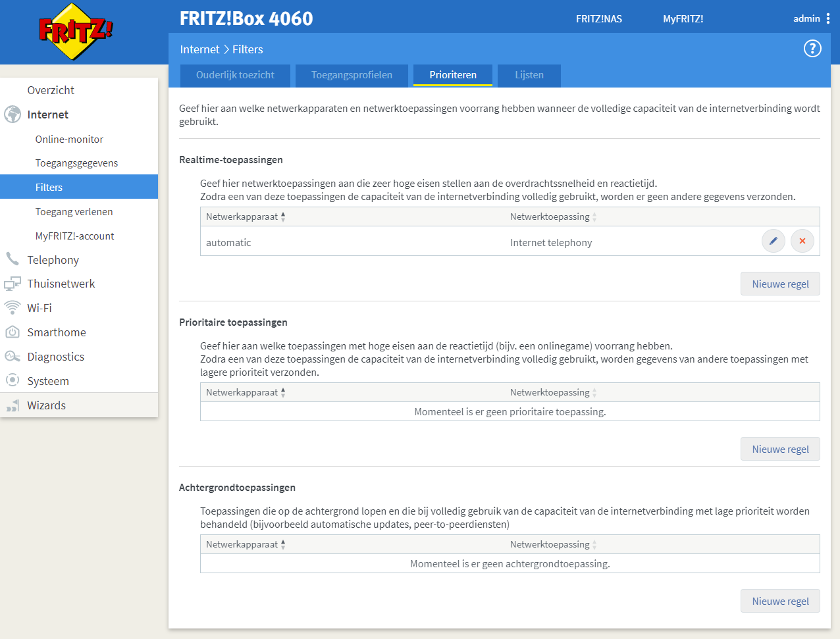Click the FRITZ!Box 4060 title
Viewport: 840px width, 639px height.
tap(246, 18)
